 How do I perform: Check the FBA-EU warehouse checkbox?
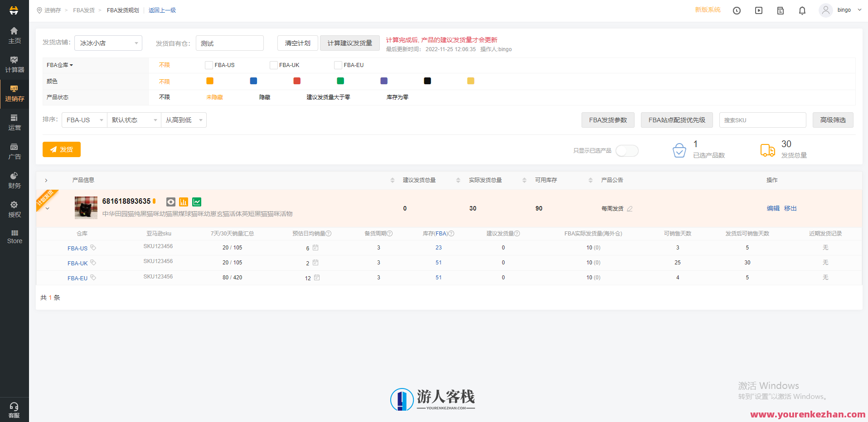(x=338, y=65)
